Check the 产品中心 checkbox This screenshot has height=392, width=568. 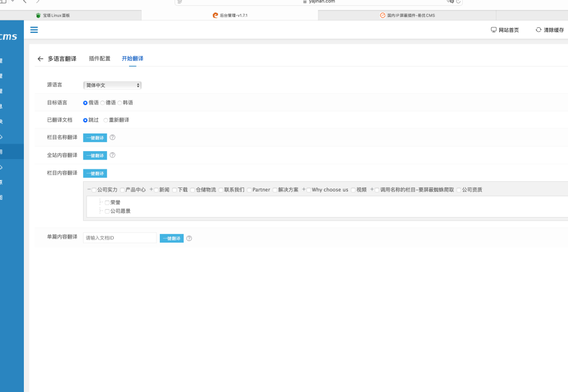click(122, 190)
